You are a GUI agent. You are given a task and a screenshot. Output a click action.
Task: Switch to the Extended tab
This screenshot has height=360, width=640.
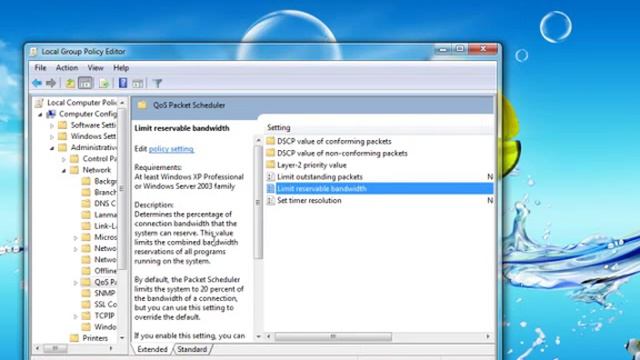click(152, 349)
